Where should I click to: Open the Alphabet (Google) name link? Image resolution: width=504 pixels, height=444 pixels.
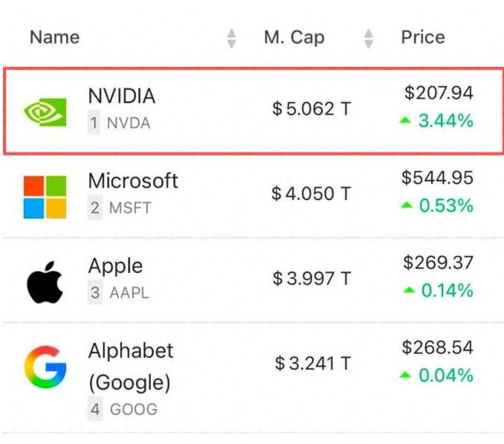coord(130,366)
